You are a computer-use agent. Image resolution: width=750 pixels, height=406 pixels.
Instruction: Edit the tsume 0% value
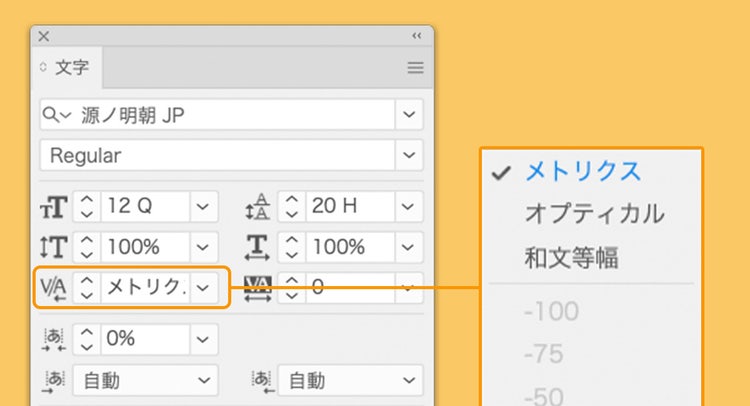tap(145, 339)
